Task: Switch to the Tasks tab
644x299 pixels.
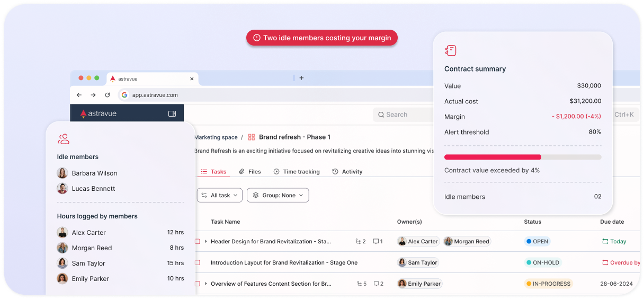Action: click(x=214, y=172)
